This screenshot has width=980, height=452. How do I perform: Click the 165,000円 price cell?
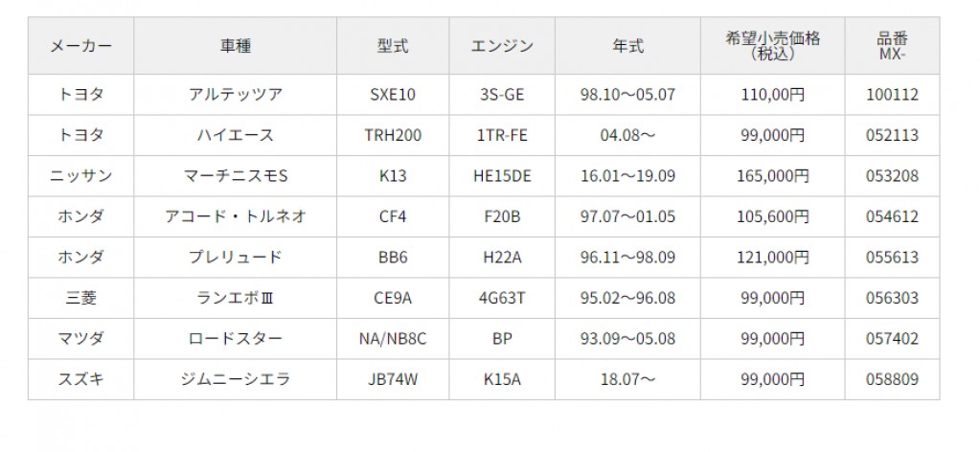pyautogui.click(x=772, y=176)
